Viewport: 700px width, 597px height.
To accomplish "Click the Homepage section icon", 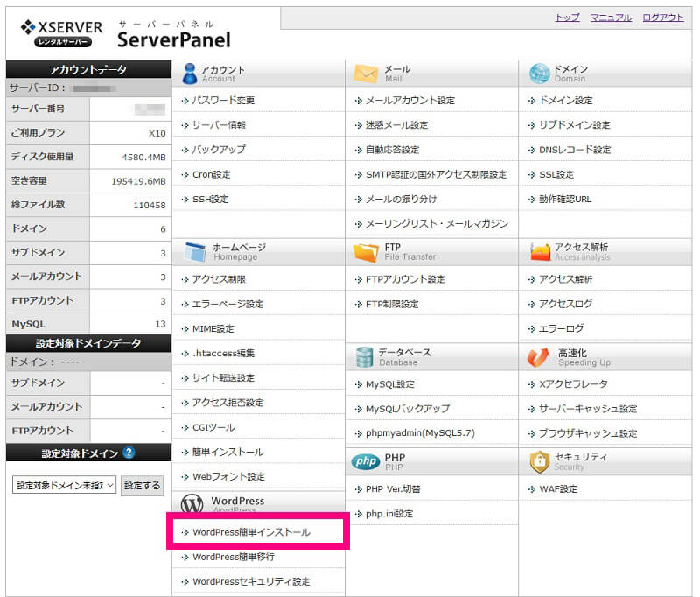I will tap(195, 252).
